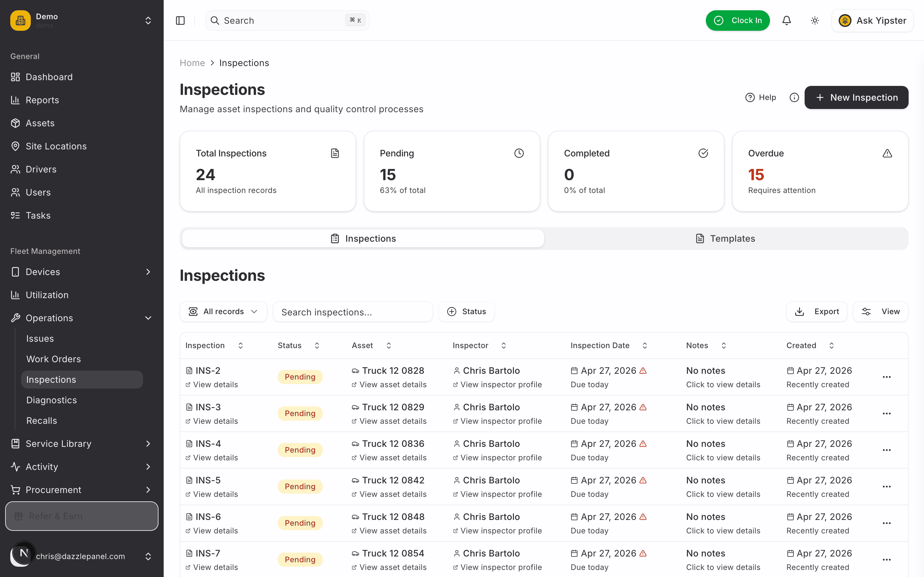Viewport: 924px width, 577px height.
Task: Click the Search inspections input field
Action: click(353, 312)
